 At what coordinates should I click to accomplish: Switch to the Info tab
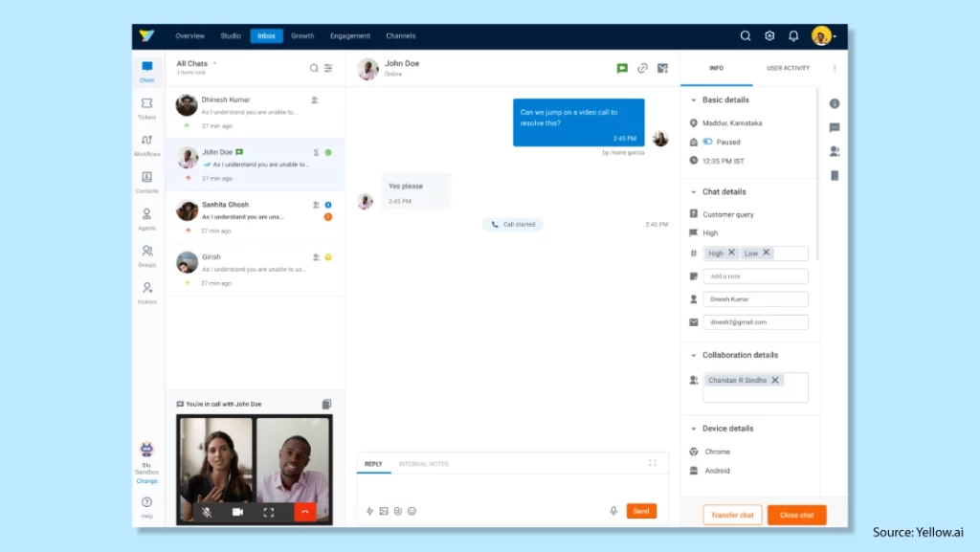pyautogui.click(x=716, y=68)
